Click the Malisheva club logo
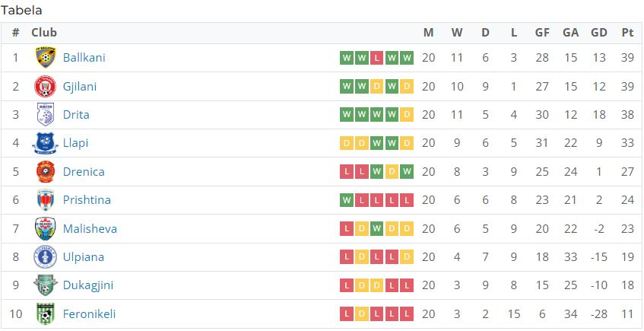 tap(45, 228)
